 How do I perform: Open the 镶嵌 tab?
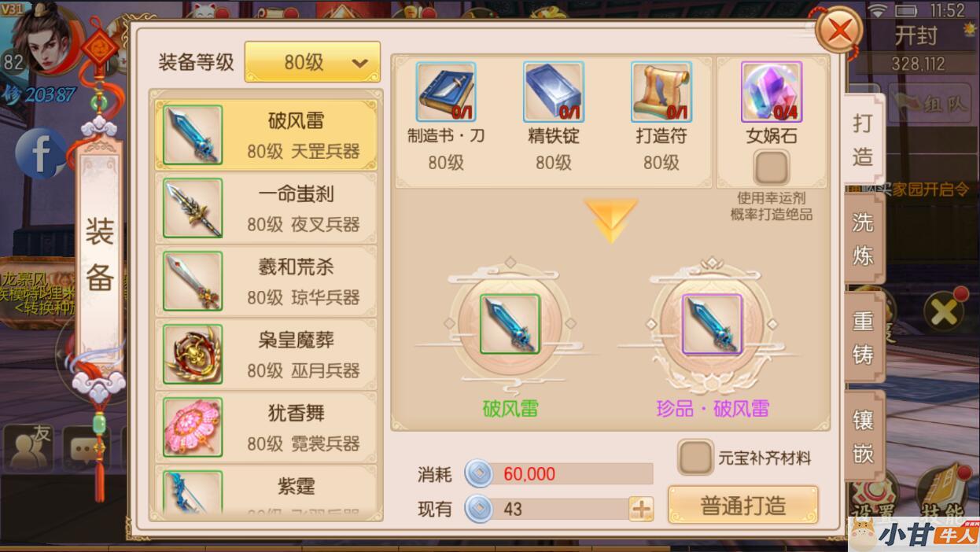pyautogui.click(x=864, y=436)
